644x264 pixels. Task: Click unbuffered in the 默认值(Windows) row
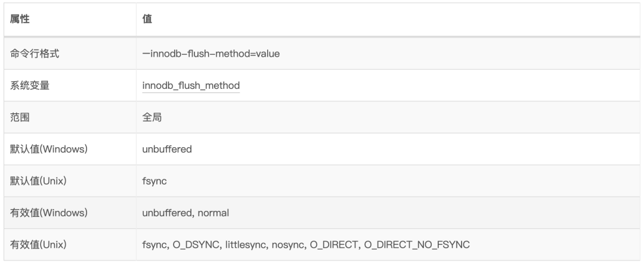point(167,149)
